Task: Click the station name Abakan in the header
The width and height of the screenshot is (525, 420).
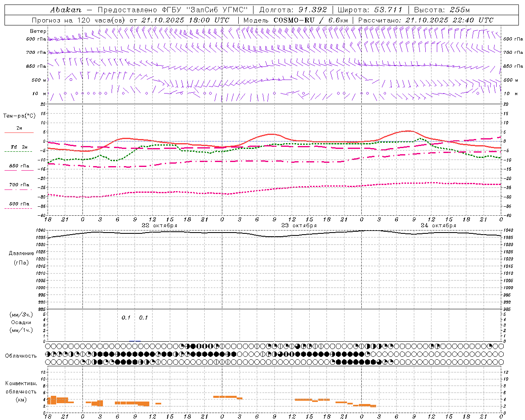Action: point(66,10)
